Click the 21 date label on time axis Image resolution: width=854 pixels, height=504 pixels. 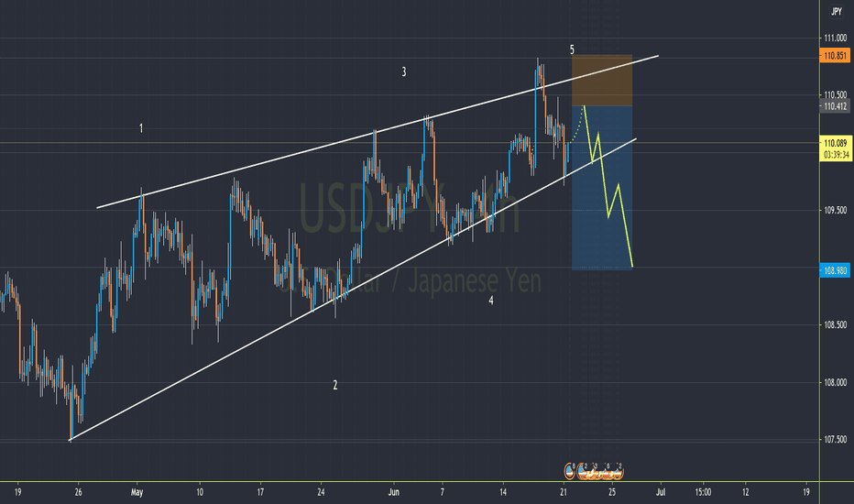click(564, 493)
